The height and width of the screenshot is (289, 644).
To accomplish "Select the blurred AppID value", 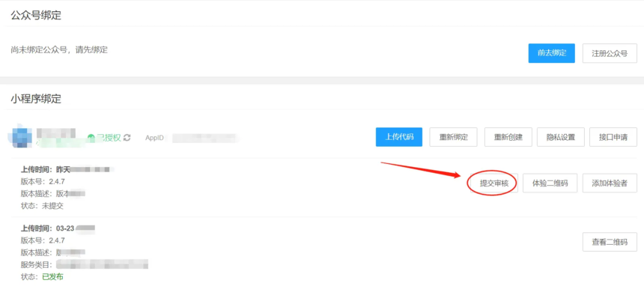I will [204, 138].
